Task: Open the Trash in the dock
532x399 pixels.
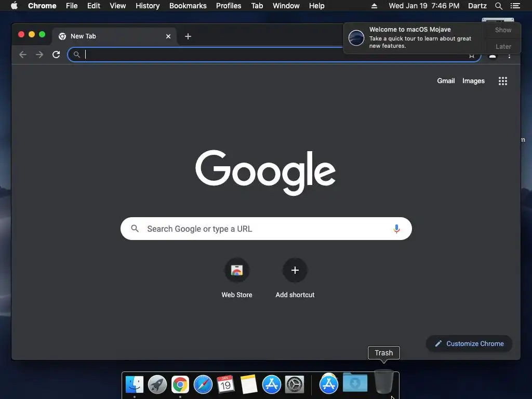Action: [x=384, y=382]
